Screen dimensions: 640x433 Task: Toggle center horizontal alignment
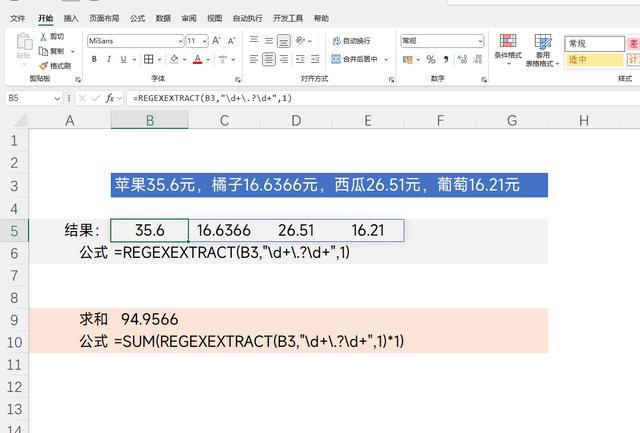[269, 60]
